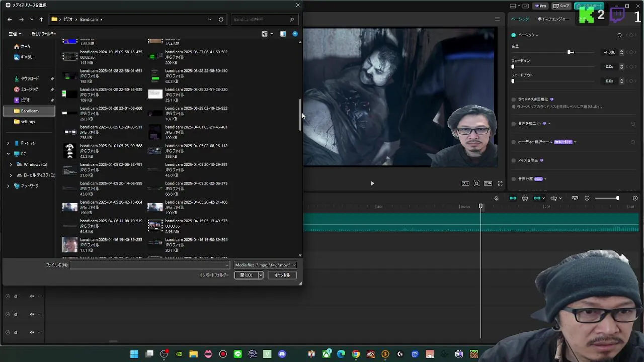Open the 整理 menu
This screenshot has width=644, height=362.
15,34
